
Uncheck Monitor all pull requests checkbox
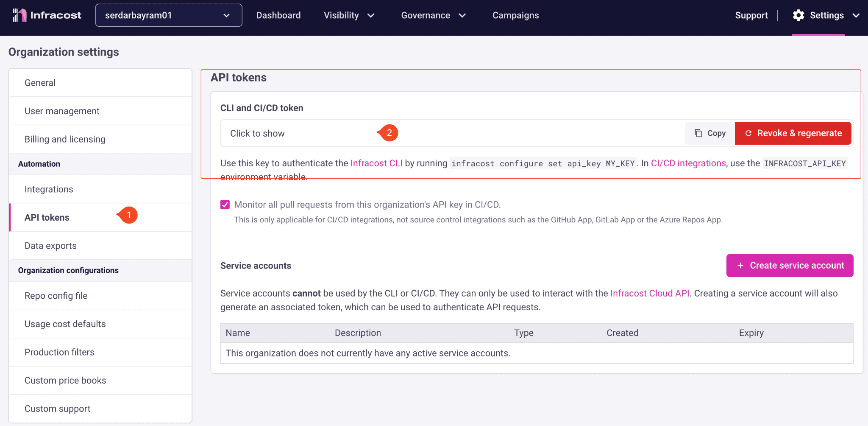pos(225,205)
